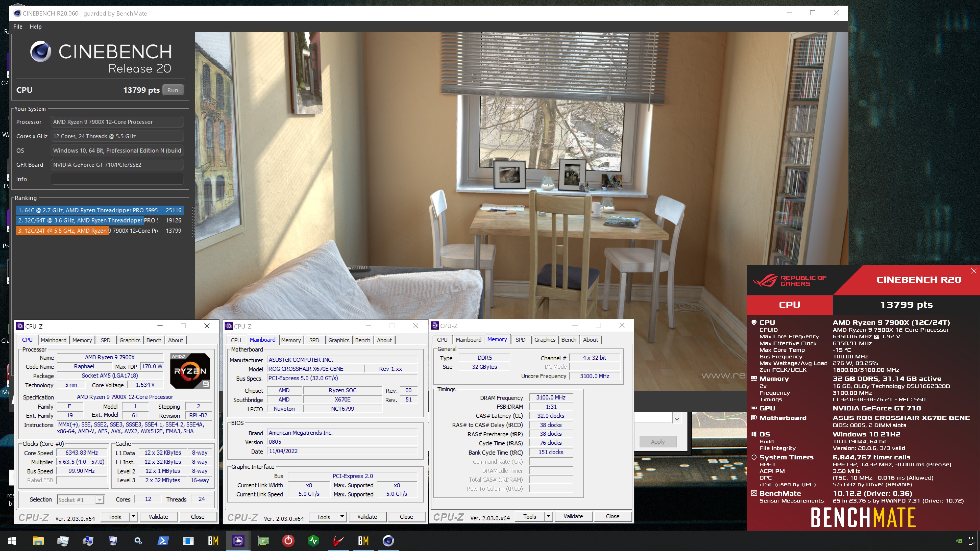
Task: Close the BenchMate Cinebench R20 result overlay
Action: tap(974, 271)
